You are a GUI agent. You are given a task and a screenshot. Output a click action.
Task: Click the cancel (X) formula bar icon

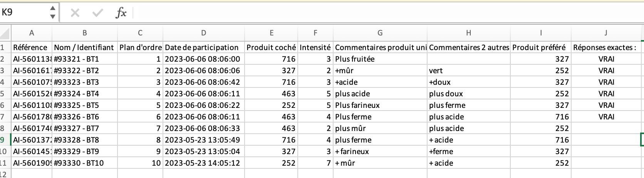pos(75,13)
